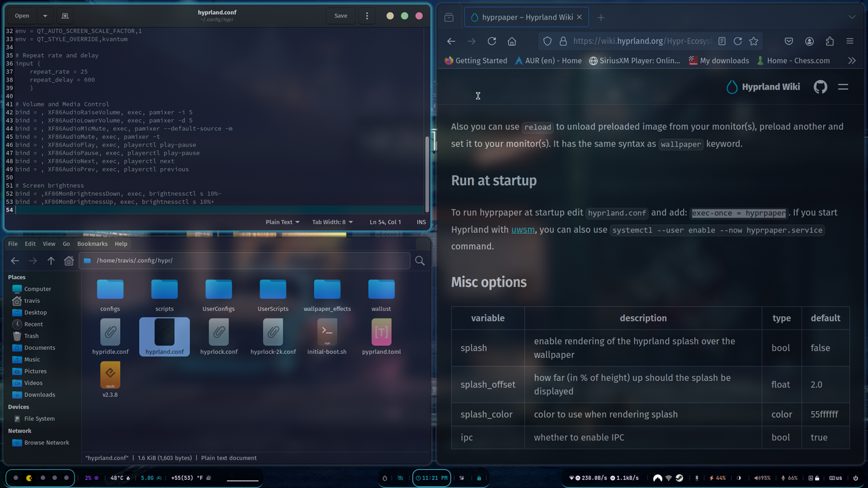Open the Bookmarks menu in file manager
This screenshot has width=868, height=488.
tap(92, 244)
